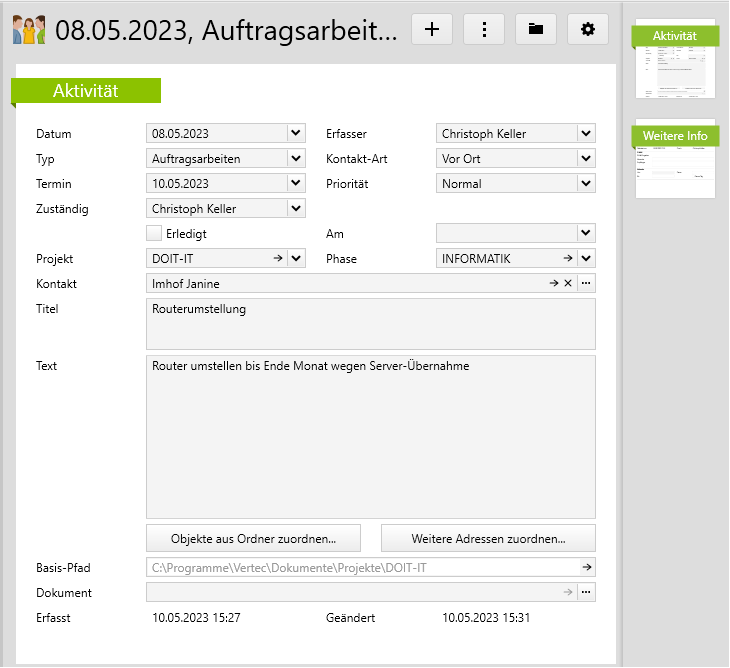The image size is (730, 668).
Task: Open settings via gear icon
Action: tap(588, 29)
